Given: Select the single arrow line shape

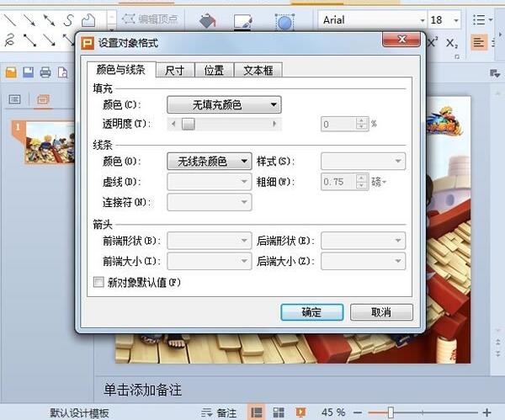Looking at the screenshot, I should (29, 20).
